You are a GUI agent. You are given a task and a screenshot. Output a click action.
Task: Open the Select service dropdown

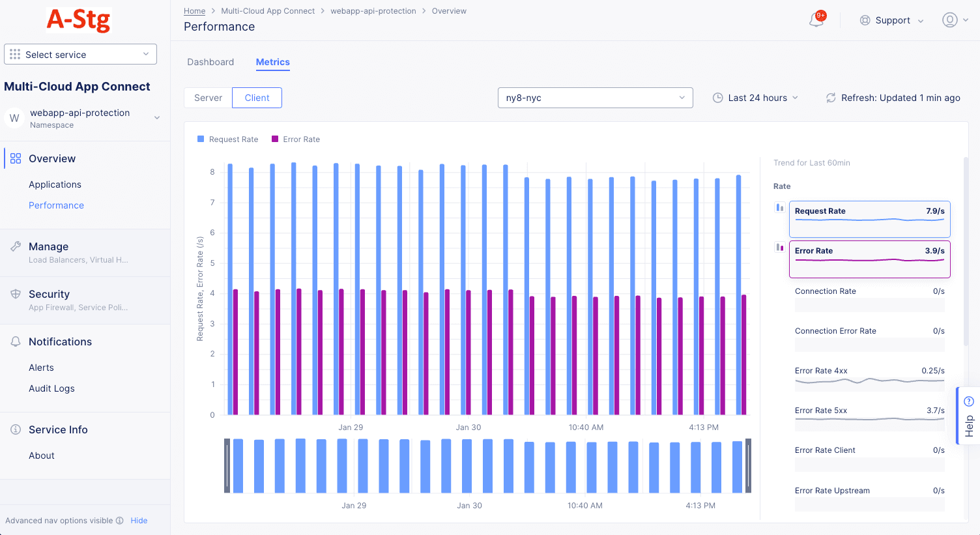(79, 54)
